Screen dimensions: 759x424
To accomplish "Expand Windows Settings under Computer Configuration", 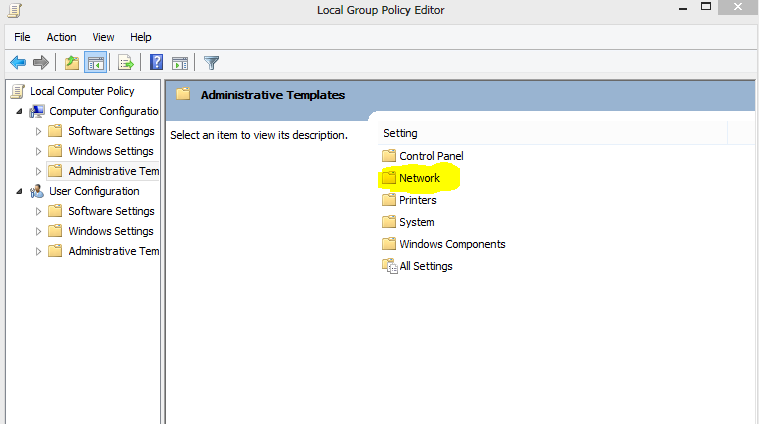I will click(x=38, y=151).
